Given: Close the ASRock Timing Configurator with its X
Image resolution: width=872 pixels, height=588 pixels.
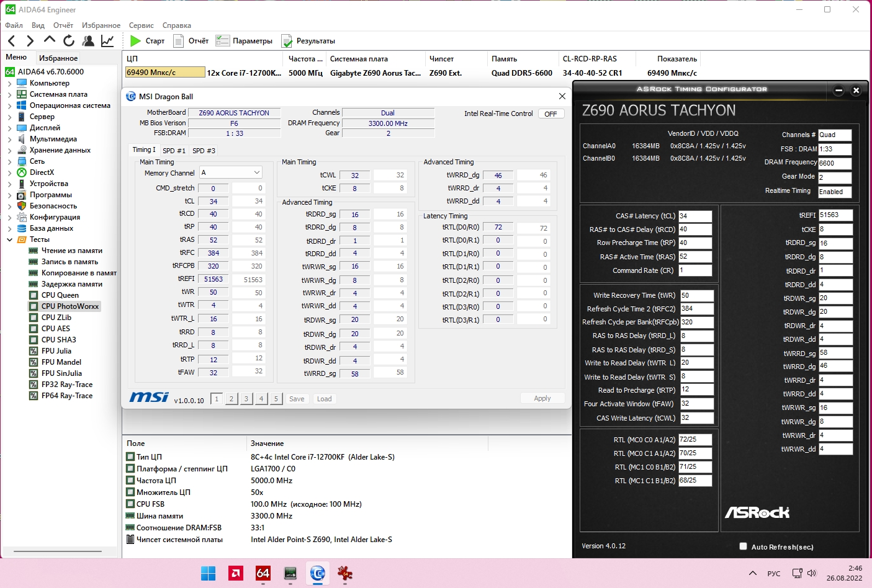Looking at the screenshot, I should (x=856, y=91).
